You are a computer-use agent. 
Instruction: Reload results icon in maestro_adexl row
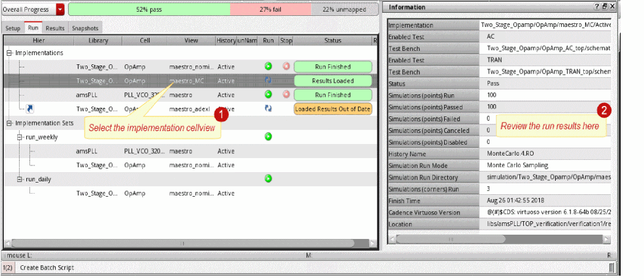pos(268,108)
